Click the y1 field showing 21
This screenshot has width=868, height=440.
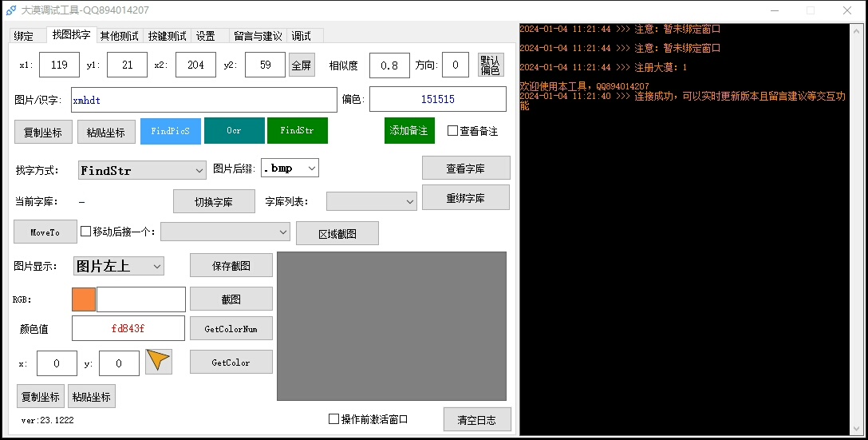click(x=128, y=65)
